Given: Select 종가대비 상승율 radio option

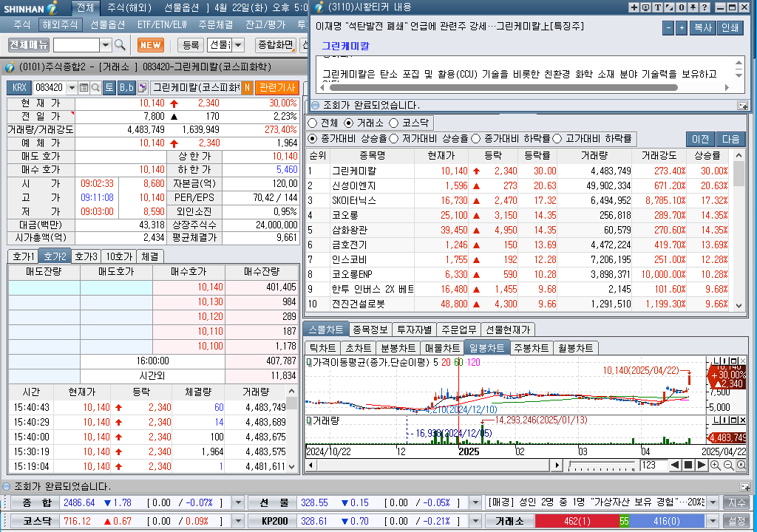Looking at the screenshot, I should [x=313, y=139].
